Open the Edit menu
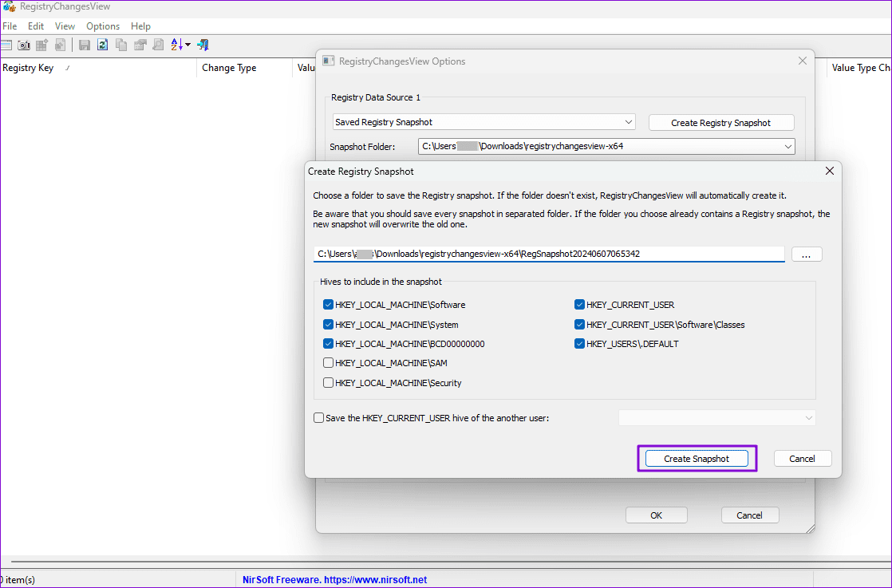 [x=36, y=26]
